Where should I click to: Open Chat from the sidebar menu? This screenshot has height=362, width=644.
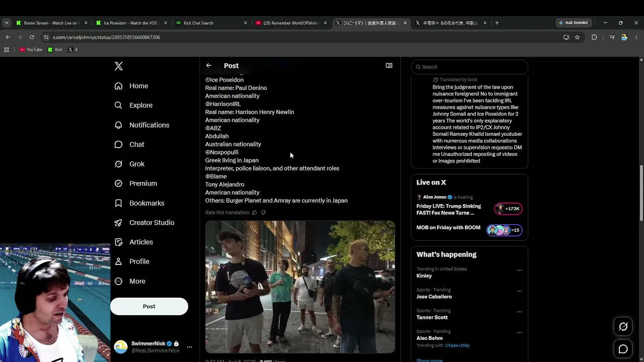(129, 145)
